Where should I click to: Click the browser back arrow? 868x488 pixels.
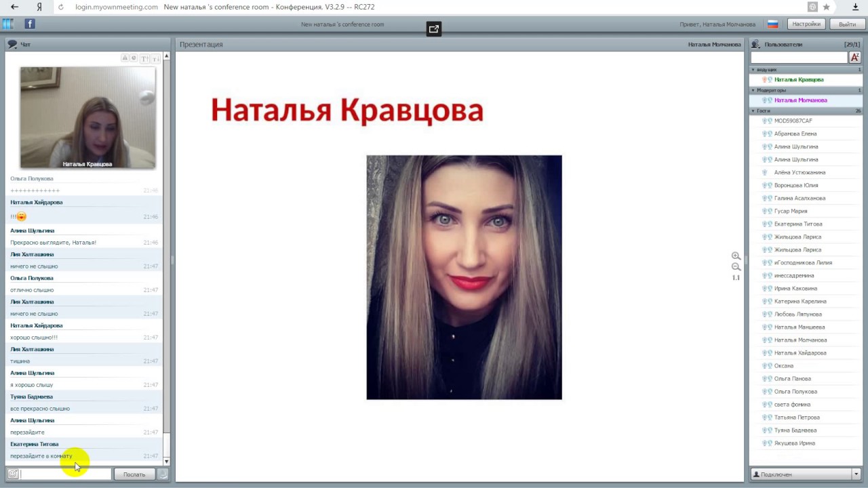tap(14, 7)
